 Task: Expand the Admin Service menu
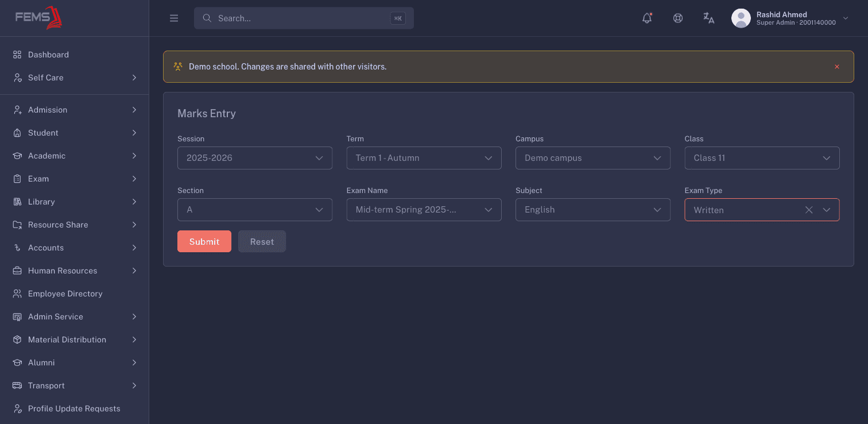tap(75, 317)
